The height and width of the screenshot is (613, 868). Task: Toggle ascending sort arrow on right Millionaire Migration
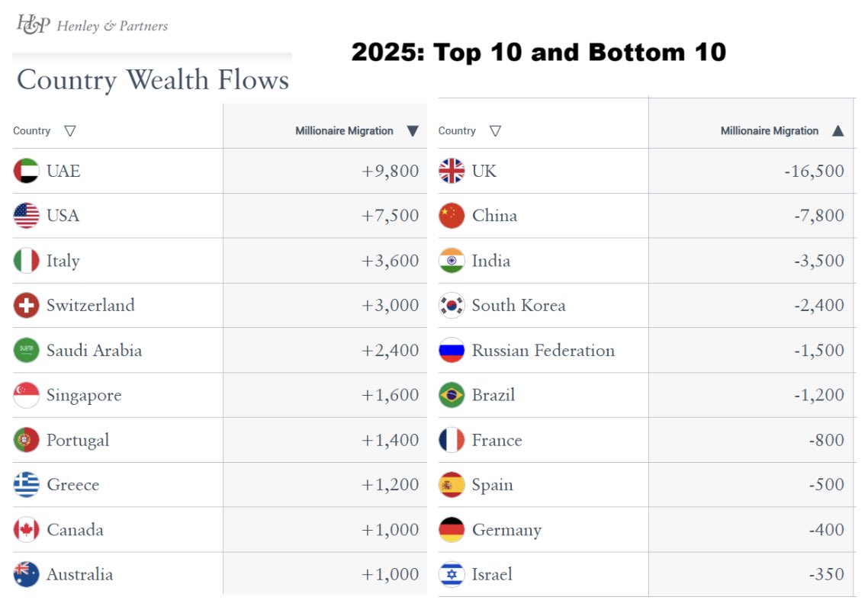click(837, 131)
